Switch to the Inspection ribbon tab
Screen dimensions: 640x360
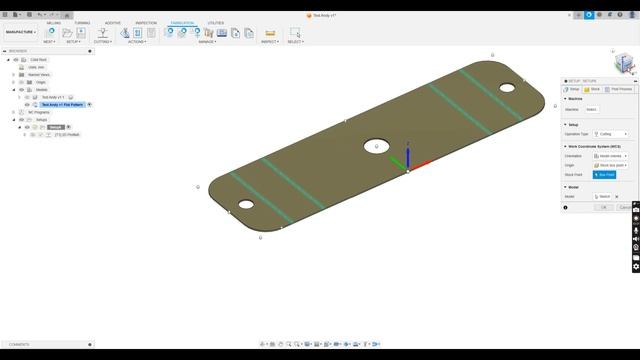146,23
